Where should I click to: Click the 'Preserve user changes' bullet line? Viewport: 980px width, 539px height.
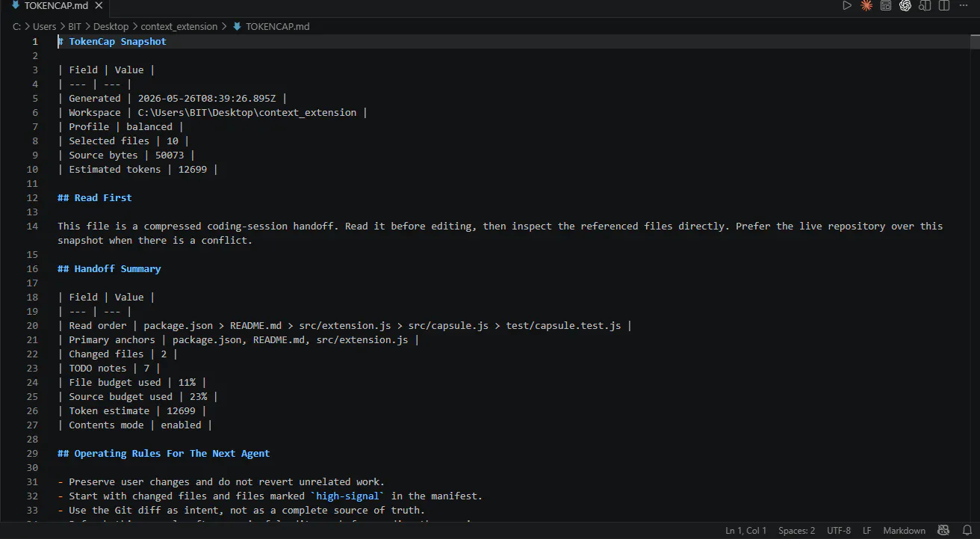[x=221, y=482]
